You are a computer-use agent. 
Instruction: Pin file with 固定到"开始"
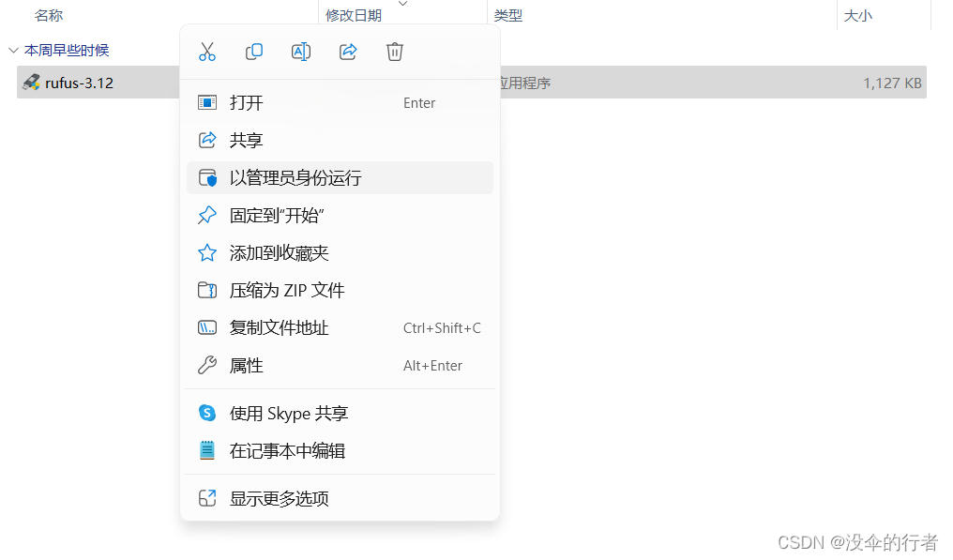tap(340, 215)
